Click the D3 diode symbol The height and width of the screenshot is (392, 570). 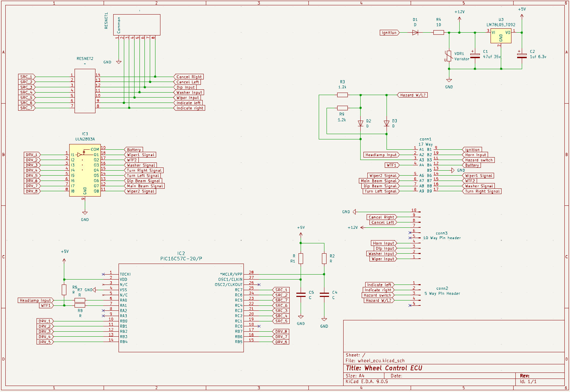[387, 123]
